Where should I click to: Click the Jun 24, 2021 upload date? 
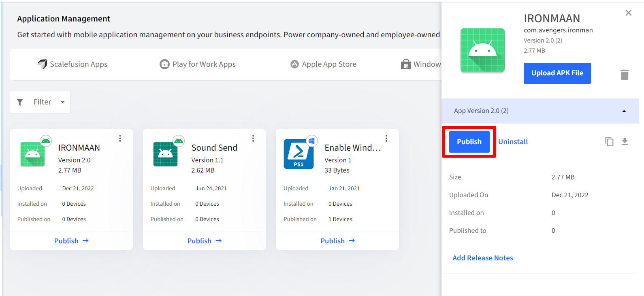coord(211,188)
